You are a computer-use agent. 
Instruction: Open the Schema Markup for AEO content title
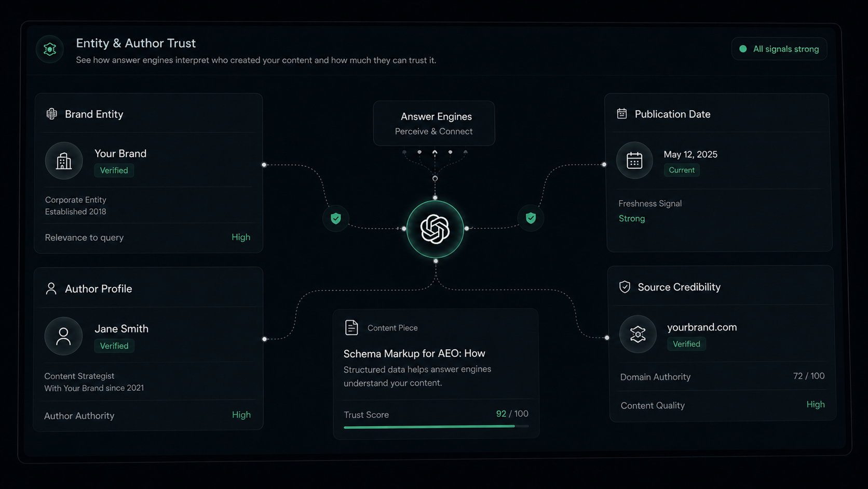coord(414,353)
